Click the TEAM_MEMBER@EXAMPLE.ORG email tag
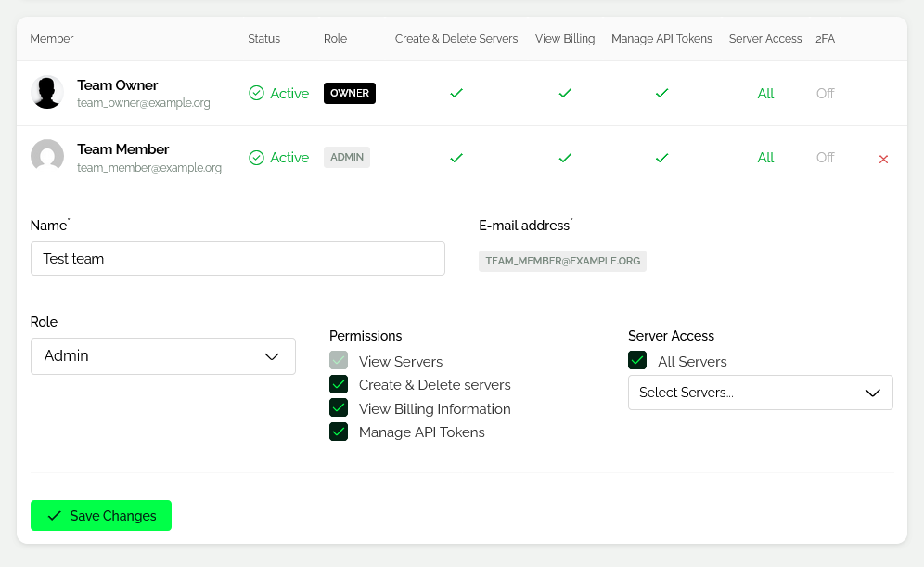Image resolution: width=924 pixels, height=567 pixels. [x=562, y=261]
